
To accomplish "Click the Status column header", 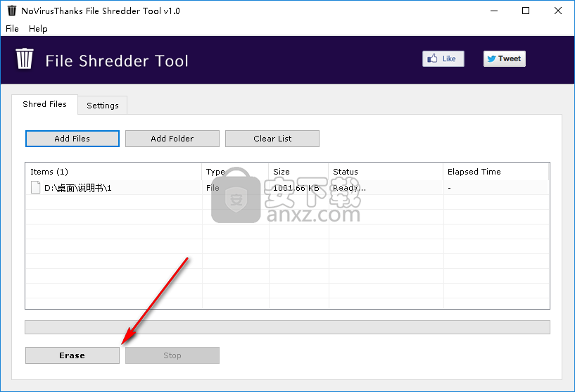I will click(x=386, y=172).
